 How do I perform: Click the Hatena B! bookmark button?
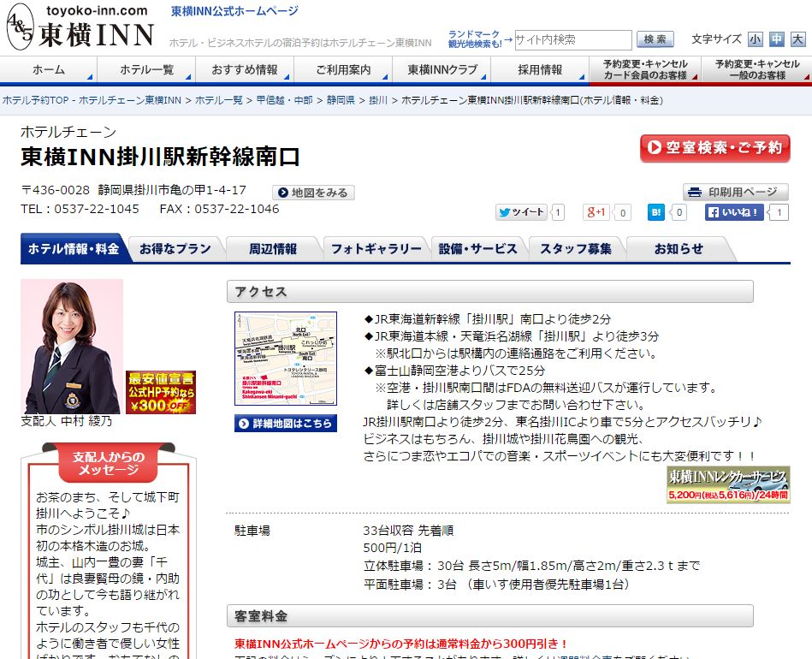(x=655, y=212)
